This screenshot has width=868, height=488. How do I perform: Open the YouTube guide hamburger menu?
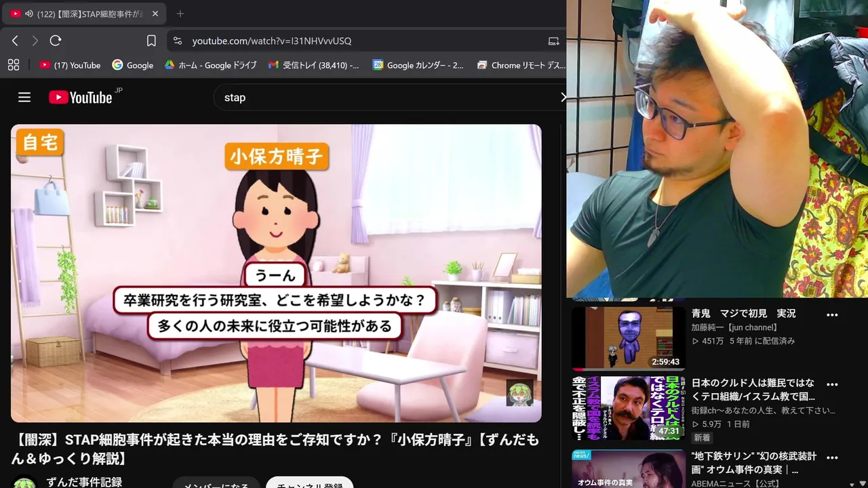click(24, 98)
